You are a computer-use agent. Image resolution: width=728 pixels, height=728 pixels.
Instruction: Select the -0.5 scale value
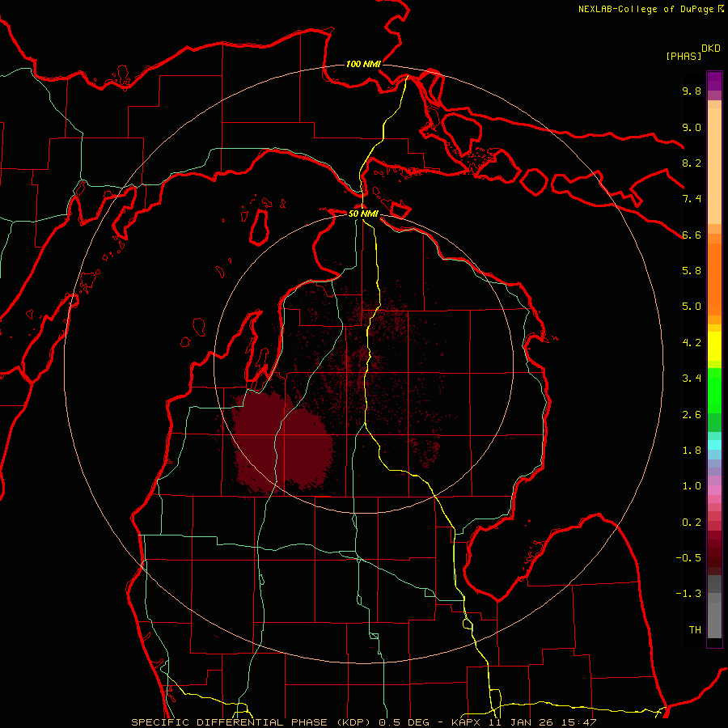coord(688,558)
